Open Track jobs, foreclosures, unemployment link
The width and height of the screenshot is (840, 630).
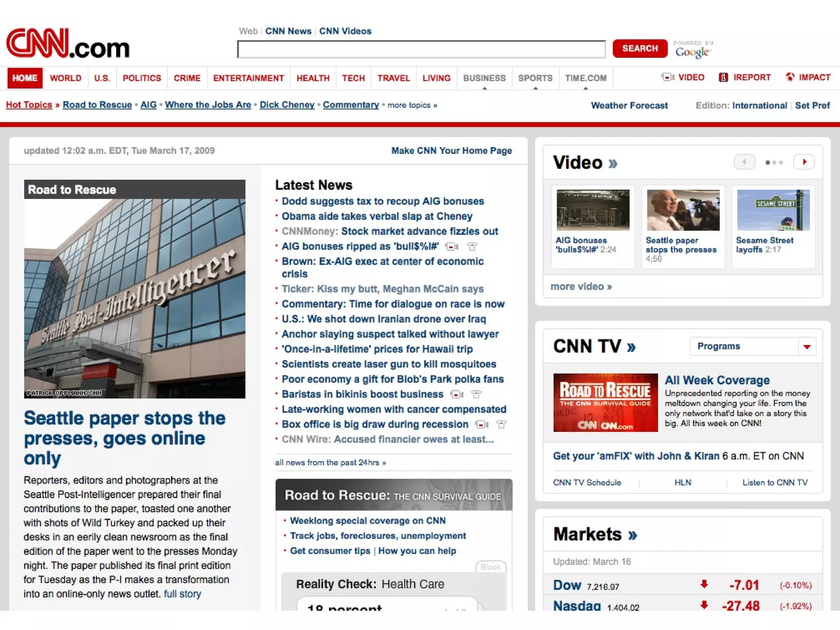pos(378,536)
